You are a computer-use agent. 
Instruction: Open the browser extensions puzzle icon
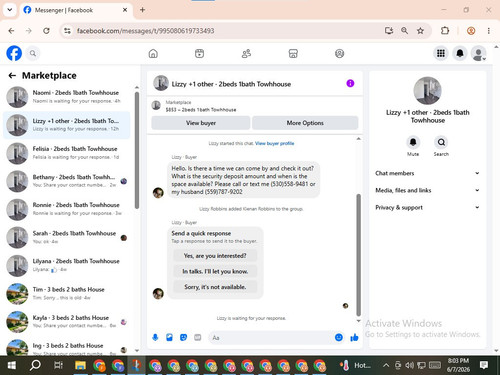coord(445,31)
